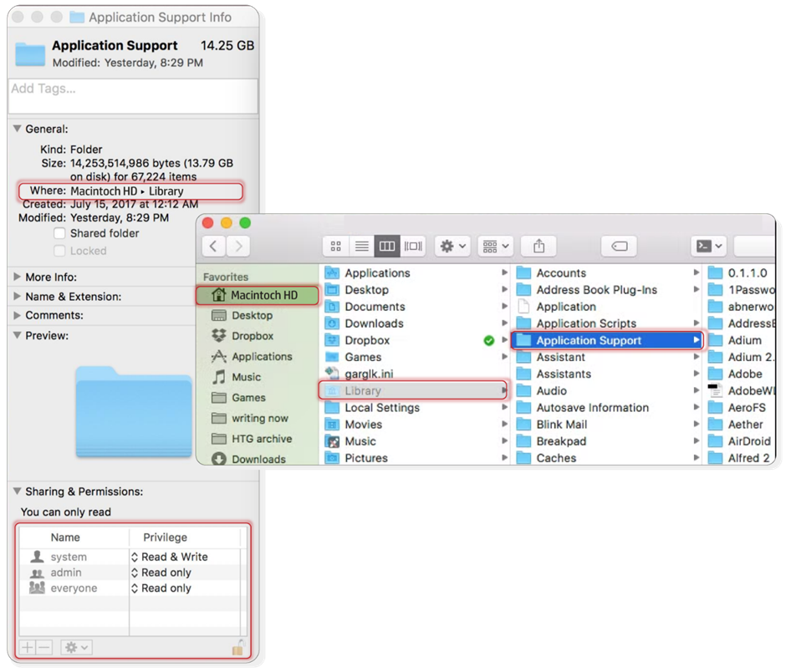
Task: Click the Share toolbar icon
Action: (x=538, y=246)
